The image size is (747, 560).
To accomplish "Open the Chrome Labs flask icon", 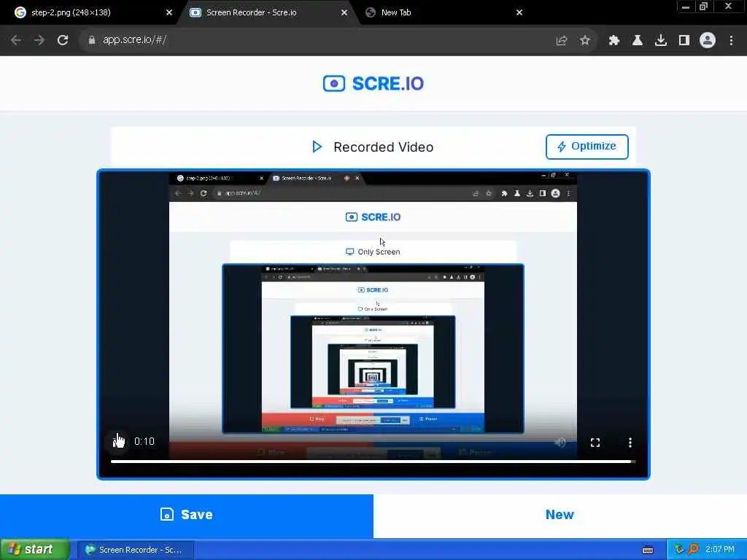I will click(638, 41).
